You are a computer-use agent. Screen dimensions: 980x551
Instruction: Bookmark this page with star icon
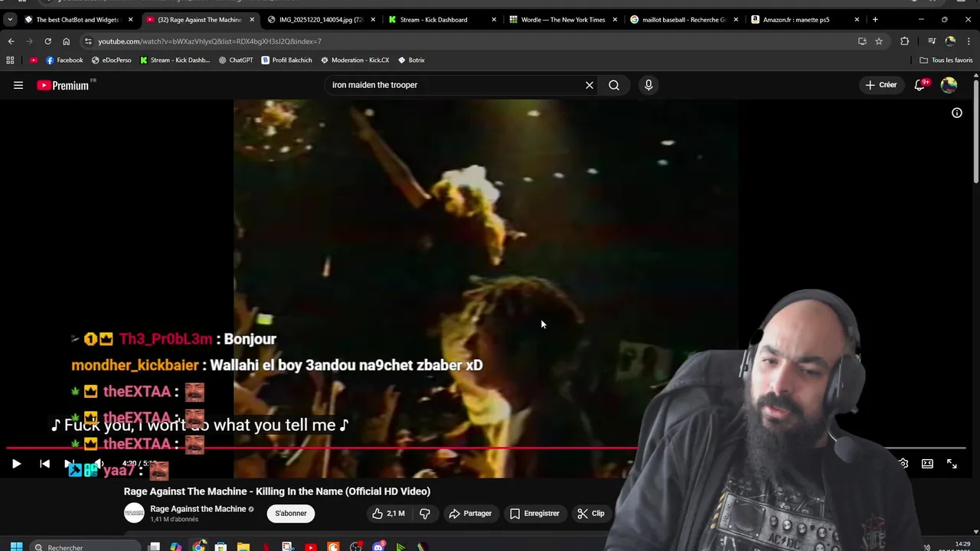click(879, 41)
